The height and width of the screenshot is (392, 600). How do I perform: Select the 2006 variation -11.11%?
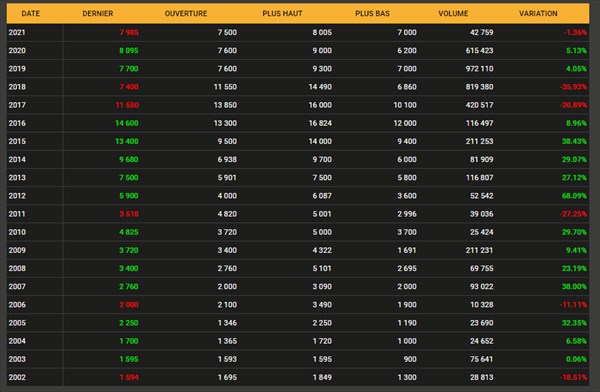pos(573,305)
